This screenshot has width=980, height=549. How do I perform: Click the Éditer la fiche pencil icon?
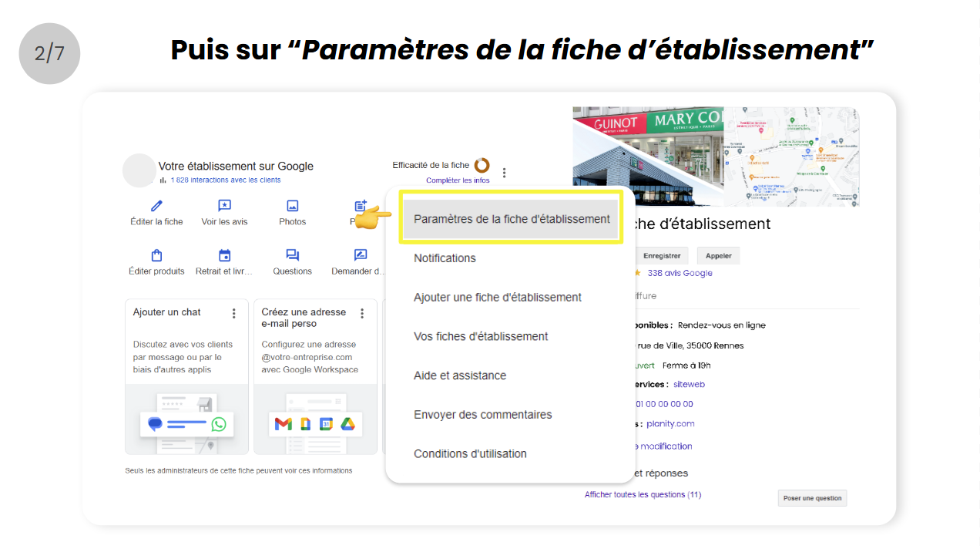click(157, 206)
